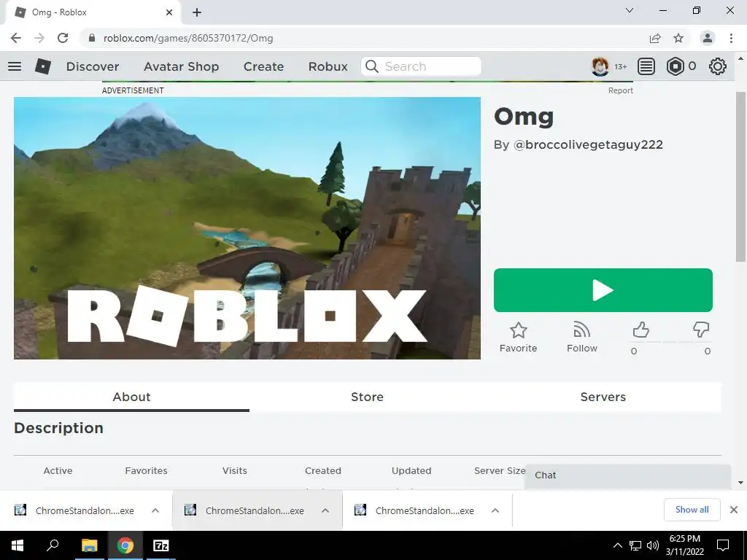Open the taskbar clock 6:25 PM
The image size is (747, 560).
684,545
